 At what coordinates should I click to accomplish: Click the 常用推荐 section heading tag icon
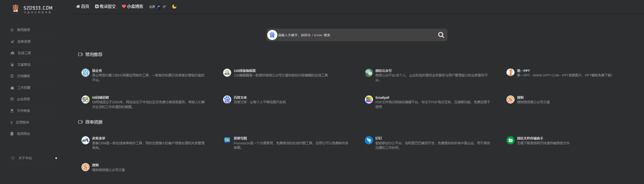pos(80,54)
